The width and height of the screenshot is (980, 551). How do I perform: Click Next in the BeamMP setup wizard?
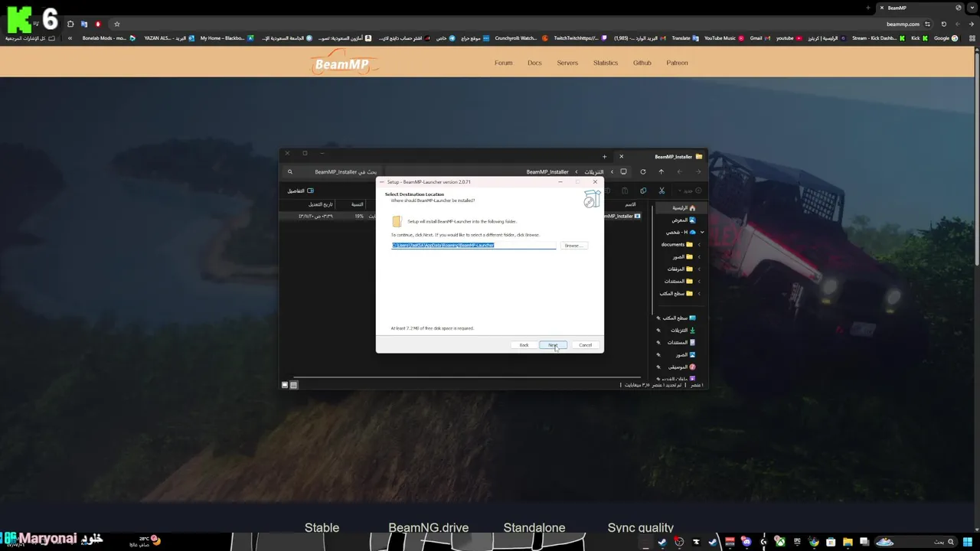point(553,345)
